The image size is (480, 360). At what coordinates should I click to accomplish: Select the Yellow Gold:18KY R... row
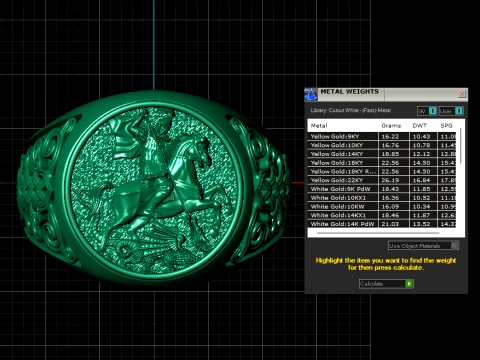coord(382,171)
